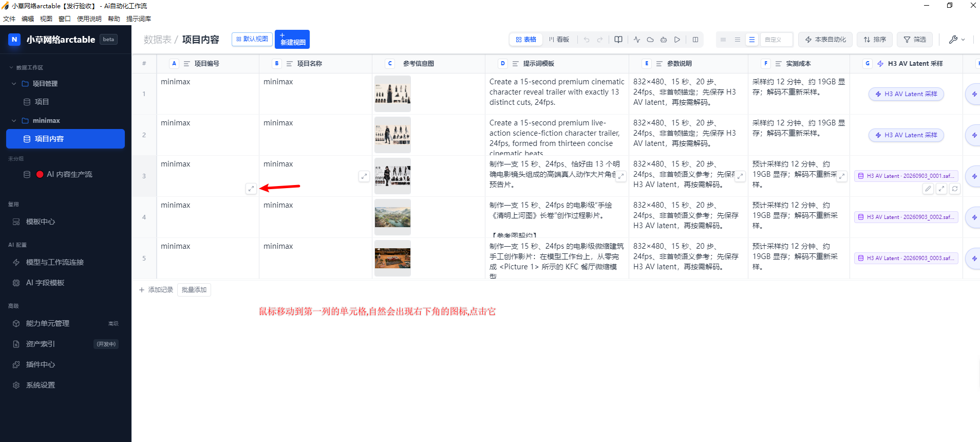Open the 使用说明 menu
This screenshot has height=442, width=980.
(89, 19)
